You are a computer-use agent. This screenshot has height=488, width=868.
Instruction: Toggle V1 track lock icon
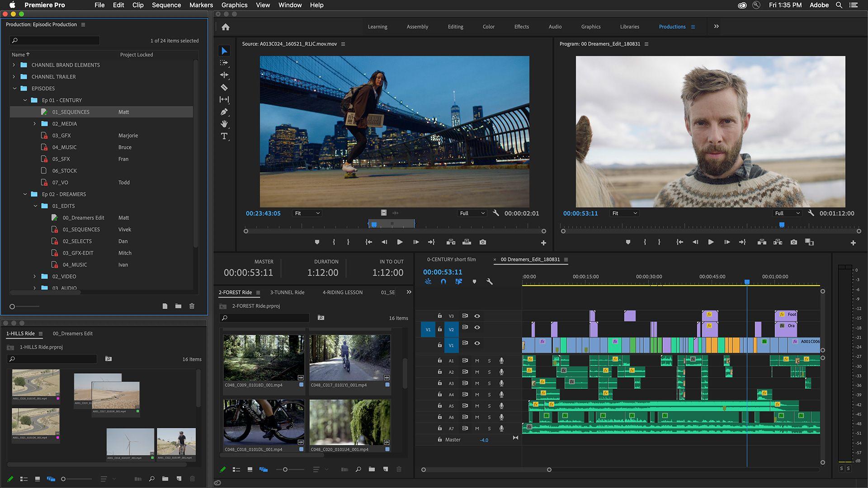[440, 343]
